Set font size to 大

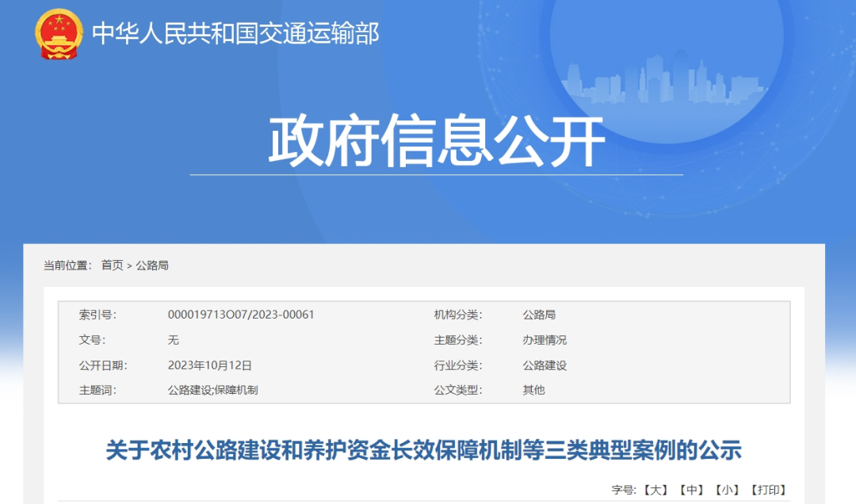[655, 491]
